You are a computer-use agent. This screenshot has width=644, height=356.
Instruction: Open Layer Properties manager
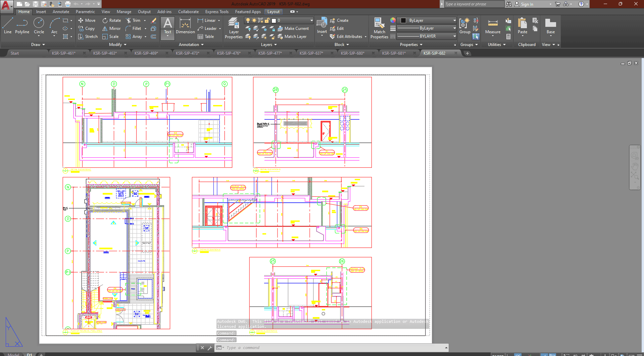click(234, 28)
